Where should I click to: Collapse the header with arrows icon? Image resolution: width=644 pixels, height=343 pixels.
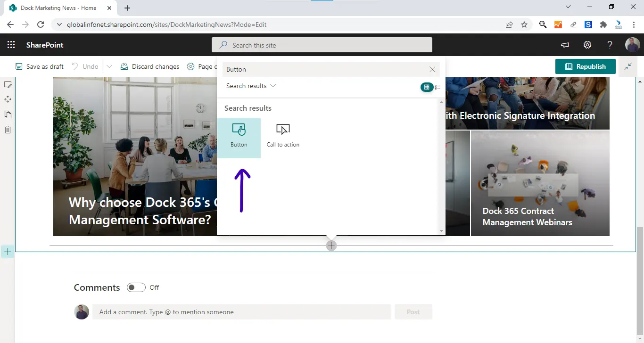coord(628,66)
